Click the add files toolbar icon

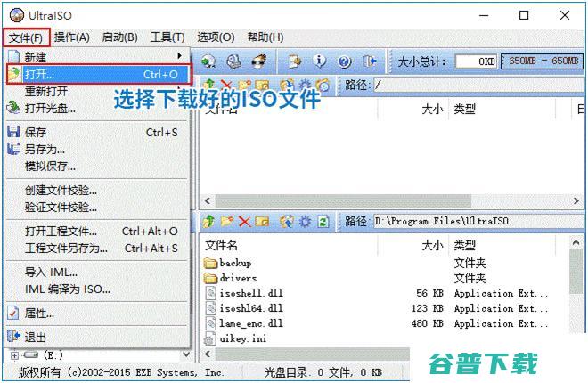pos(295,61)
